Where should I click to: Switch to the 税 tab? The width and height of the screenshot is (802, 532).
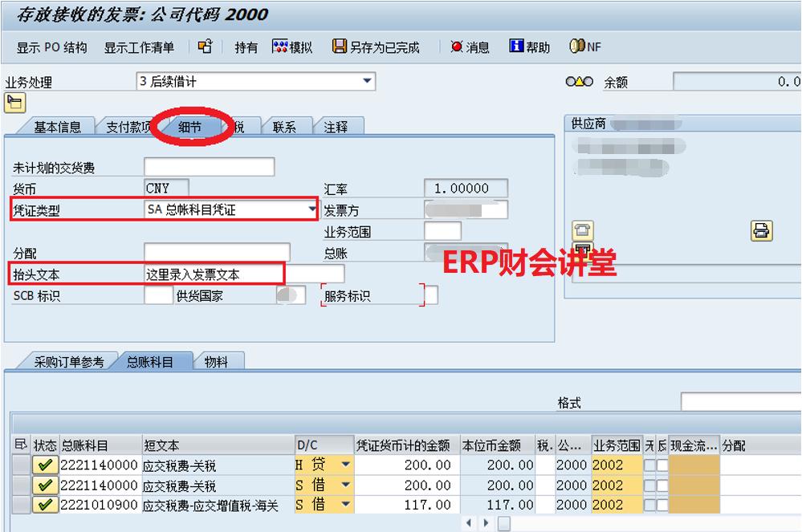click(238, 125)
